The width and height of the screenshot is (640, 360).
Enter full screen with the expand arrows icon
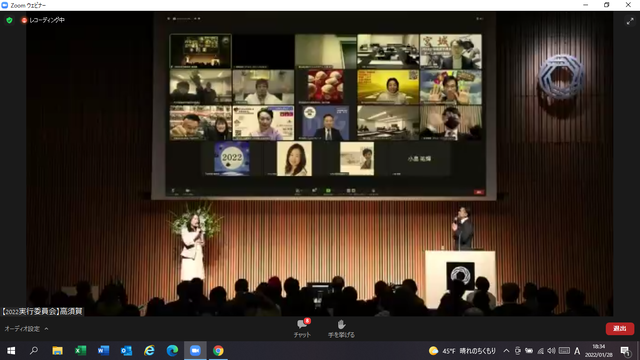pos(630,21)
